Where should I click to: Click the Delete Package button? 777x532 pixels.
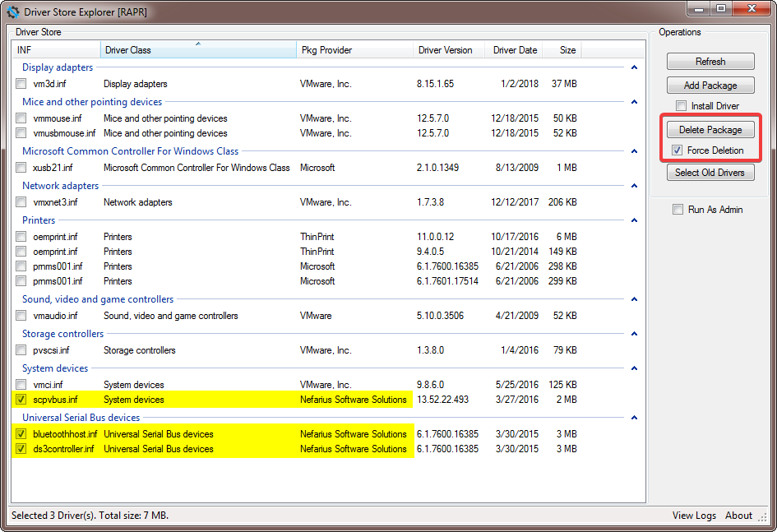click(x=710, y=130)
